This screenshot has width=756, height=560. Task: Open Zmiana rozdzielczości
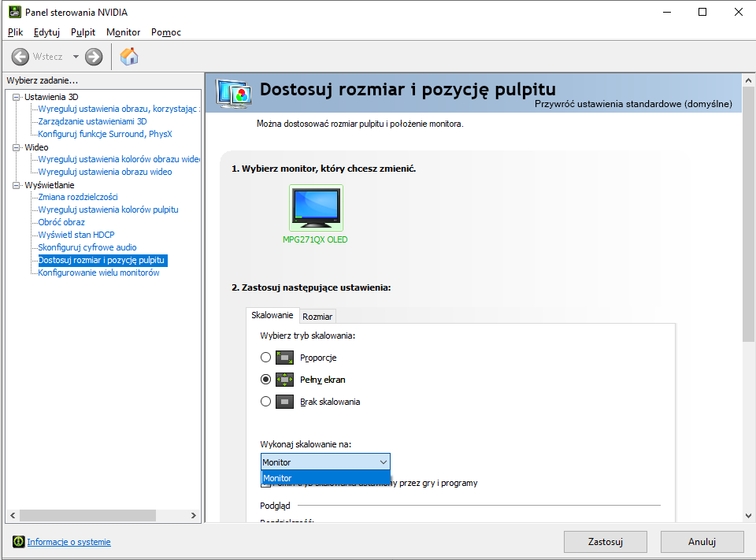point(78,197)
